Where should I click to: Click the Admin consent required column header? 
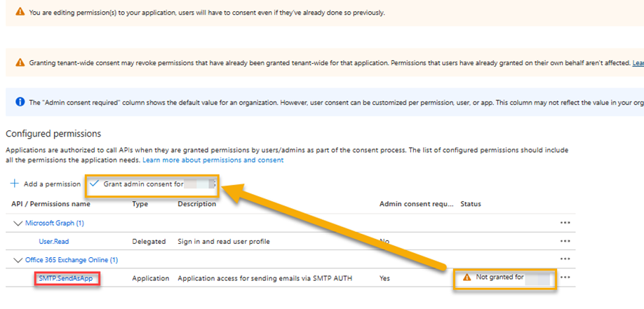pyautogui.click(x=417, y=204)
